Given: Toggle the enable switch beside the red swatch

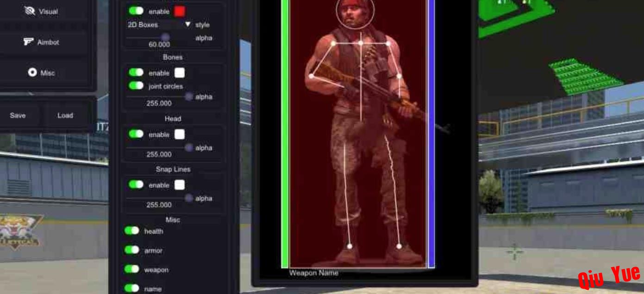Looking at the screenshot, I should tap(136, 11).
